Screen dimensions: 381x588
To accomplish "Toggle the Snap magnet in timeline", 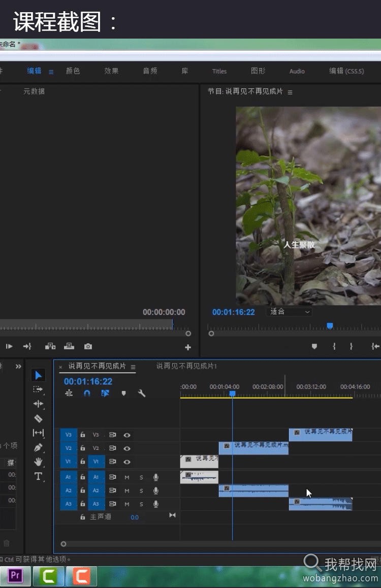I will coord(87,393).
